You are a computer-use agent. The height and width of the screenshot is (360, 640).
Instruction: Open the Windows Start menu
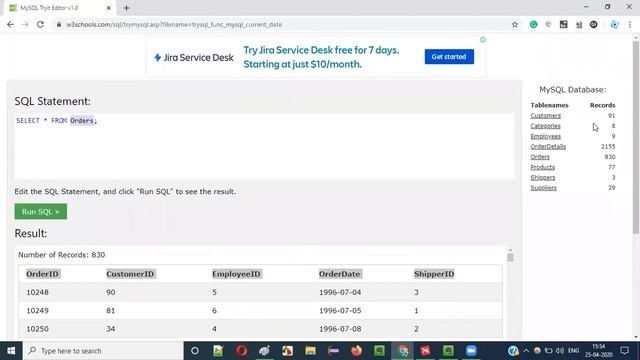[11, 351]
